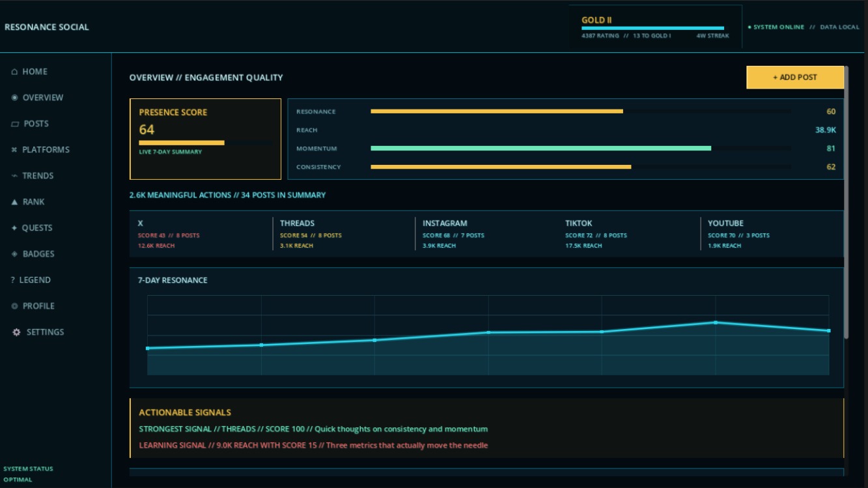Click the SYSTEM STATUS OPTIMAL text
Viewport: 868px width, 488px height.
tap(28, 474)
